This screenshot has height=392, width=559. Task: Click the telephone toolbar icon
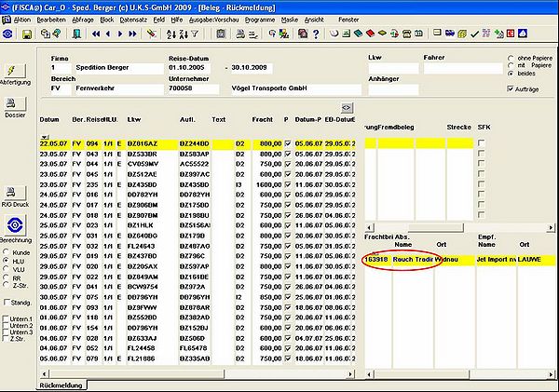click(x=406, y=34)
